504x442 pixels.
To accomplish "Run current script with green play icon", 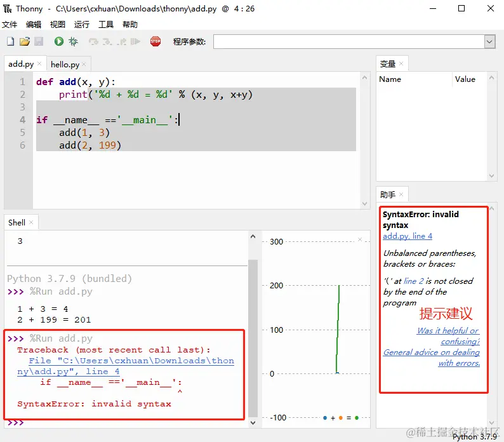I will 59,41.
